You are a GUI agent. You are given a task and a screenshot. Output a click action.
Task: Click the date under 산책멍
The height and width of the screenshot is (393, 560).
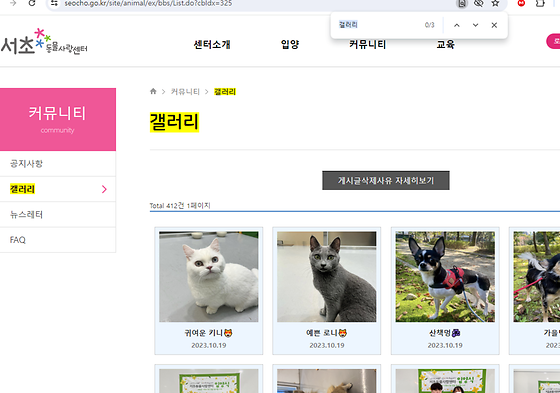click(445, 345)
